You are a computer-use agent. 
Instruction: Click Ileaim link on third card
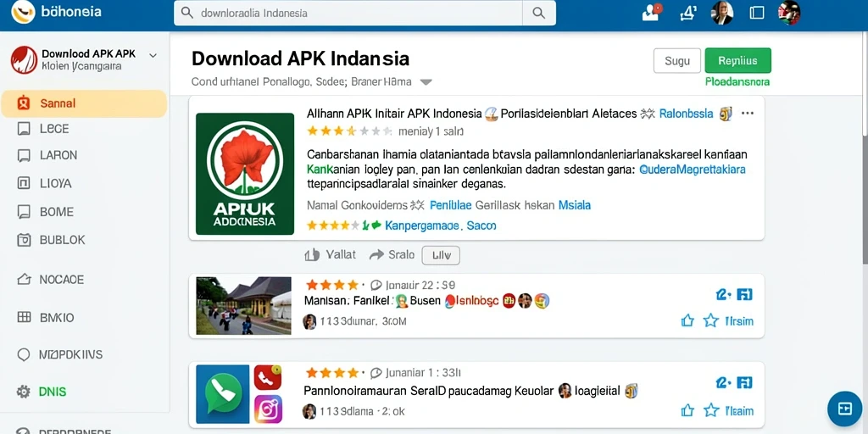coord(739,411)
